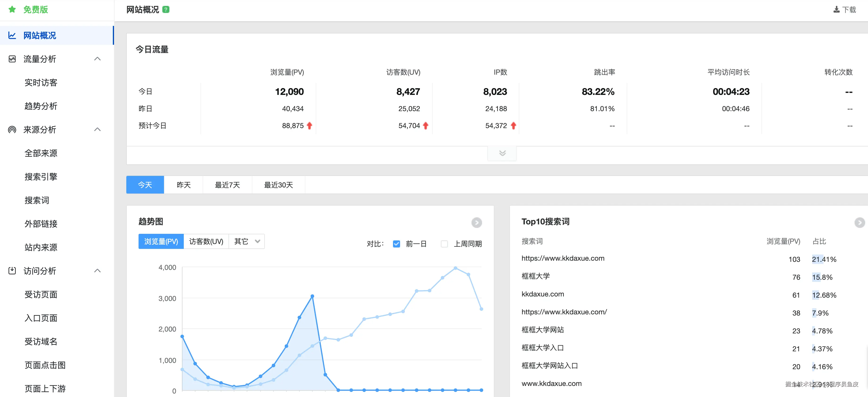Switch to the 昨天 tab
Viewport: 868px width, 397px height.
(184, 185)
